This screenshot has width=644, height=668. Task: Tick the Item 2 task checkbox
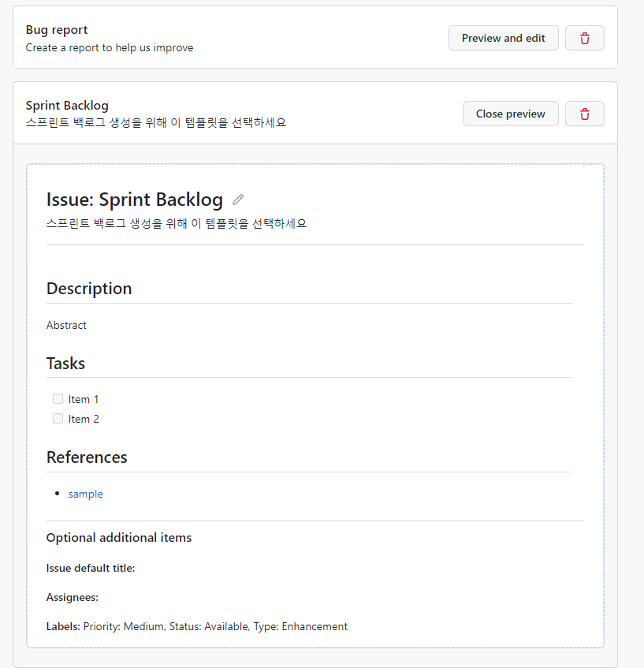coord(58,419)
